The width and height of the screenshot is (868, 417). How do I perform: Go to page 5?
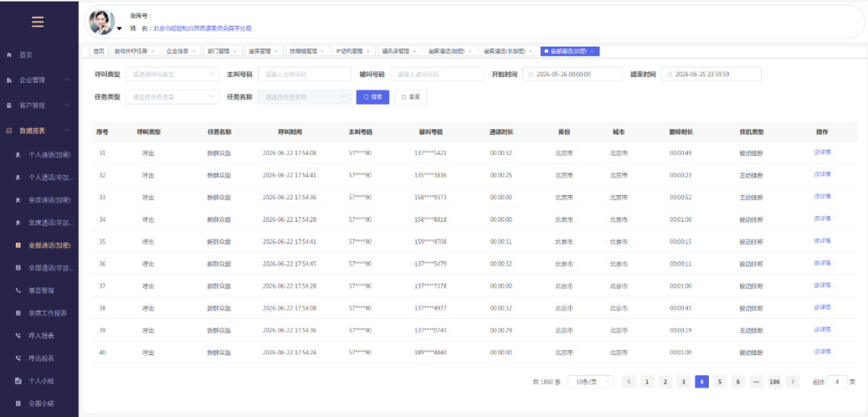click(719, 382)
